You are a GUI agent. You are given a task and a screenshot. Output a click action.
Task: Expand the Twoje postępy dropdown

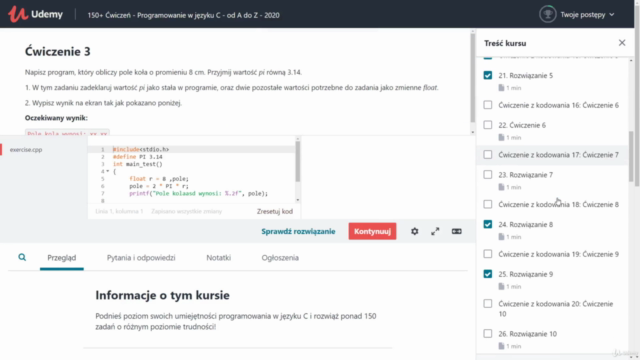coord(587,15)
